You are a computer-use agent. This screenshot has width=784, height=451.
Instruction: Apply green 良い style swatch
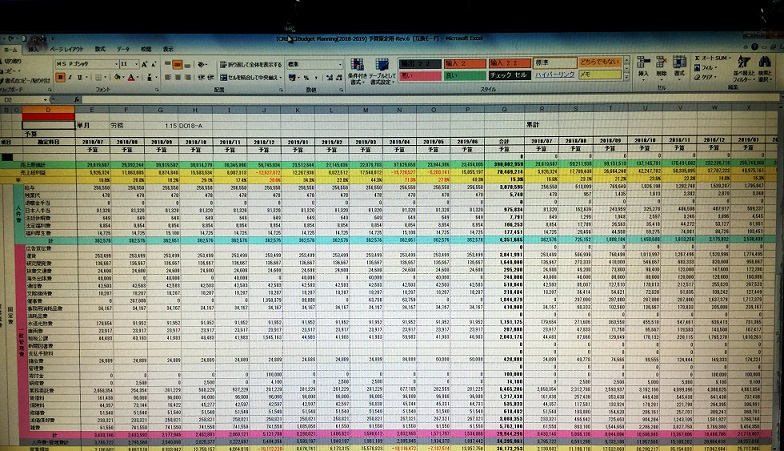coord(464,76)
